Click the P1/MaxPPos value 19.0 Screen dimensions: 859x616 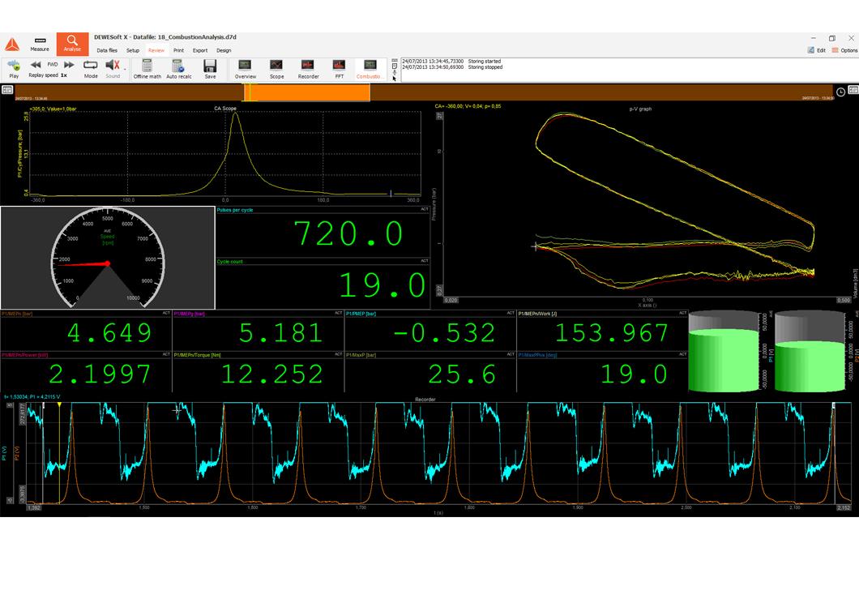(x=634, y=374)
